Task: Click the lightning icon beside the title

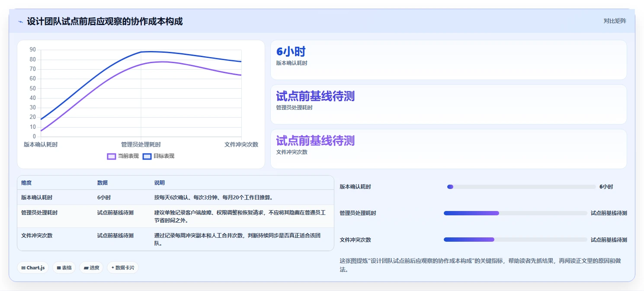Action: pyautogui.click(x=20, y=22)
